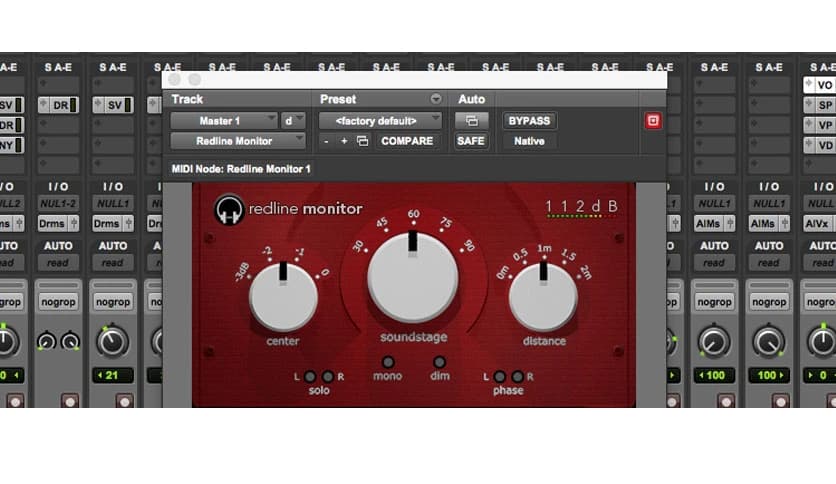Open the plug-in automation enable window icon
Image resolution: width=836 pixels, height=484 pixels.
tap(472, 121)
